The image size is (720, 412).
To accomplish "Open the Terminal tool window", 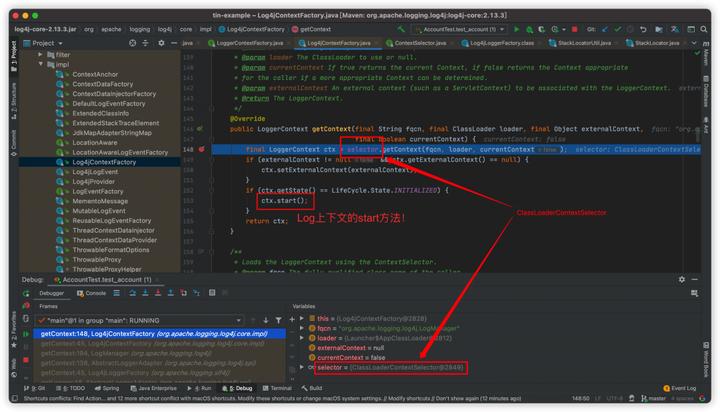I will tap(277, 388).
